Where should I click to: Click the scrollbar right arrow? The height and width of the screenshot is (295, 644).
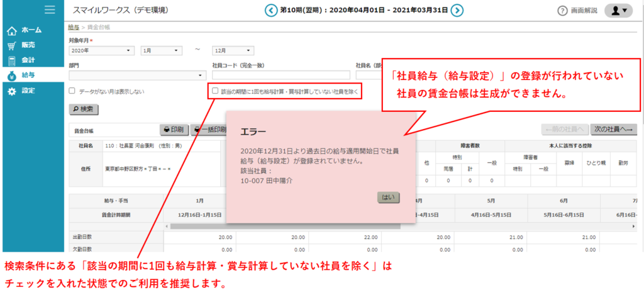pos(634,226)
